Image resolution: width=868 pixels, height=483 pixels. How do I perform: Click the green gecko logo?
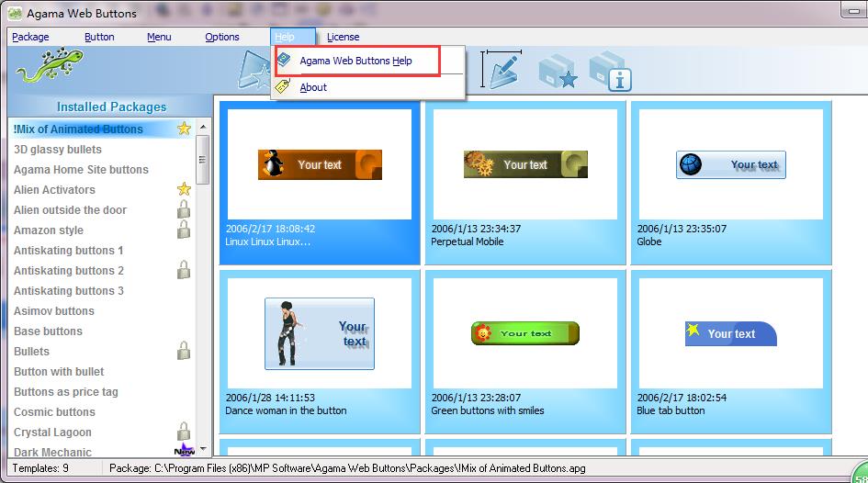click(50, 65)
